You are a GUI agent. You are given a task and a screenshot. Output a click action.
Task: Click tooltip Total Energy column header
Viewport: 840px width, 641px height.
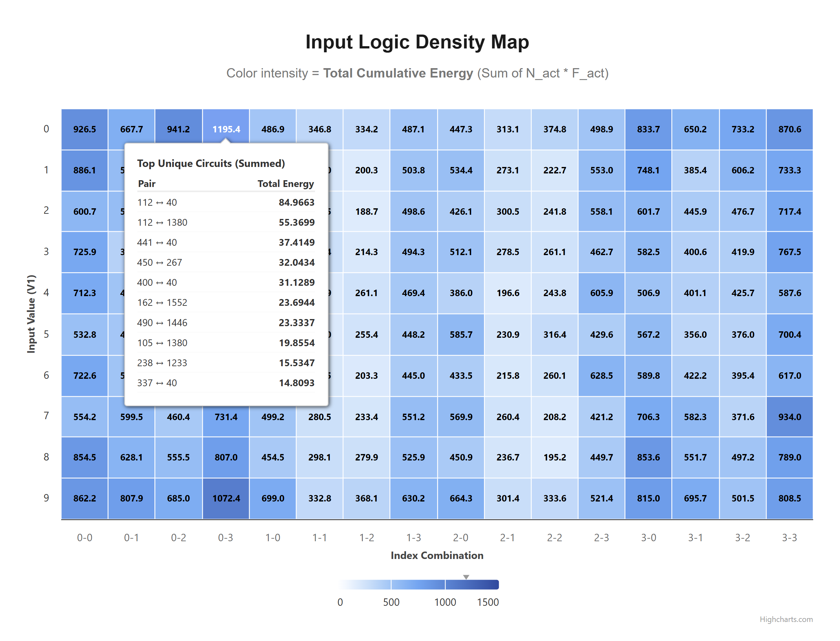pyautogui.click(x=286, y=184)
